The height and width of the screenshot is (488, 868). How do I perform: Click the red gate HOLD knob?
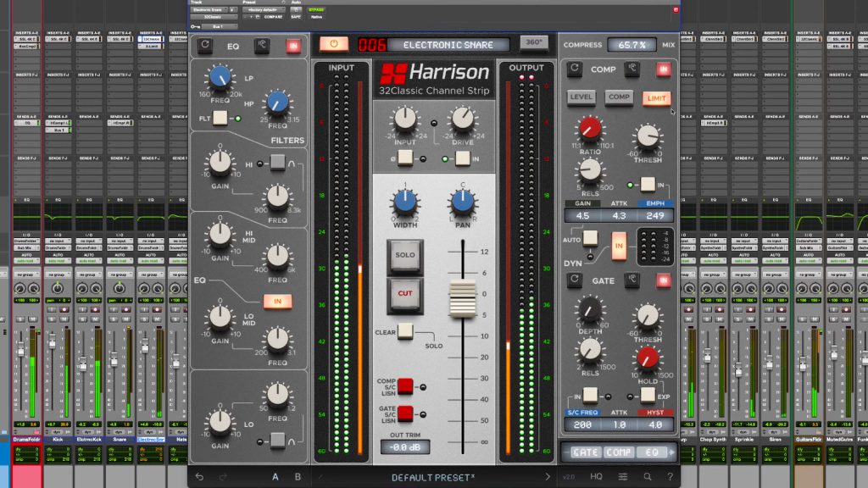click(x=647, y=358)
